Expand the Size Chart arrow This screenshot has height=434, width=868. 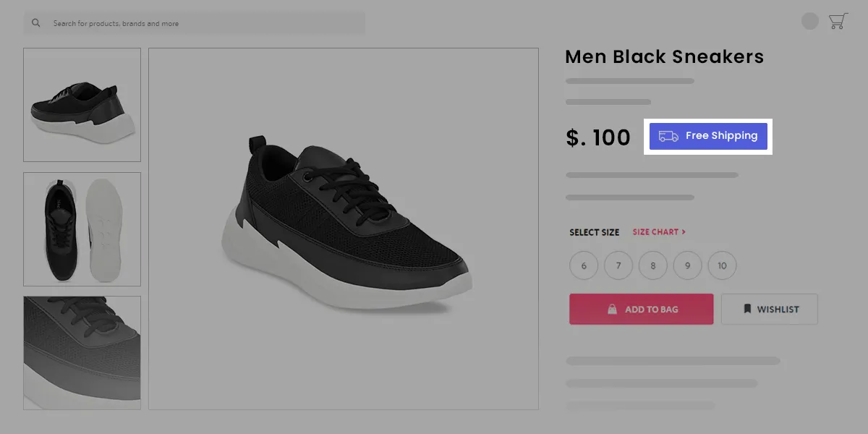684,232
